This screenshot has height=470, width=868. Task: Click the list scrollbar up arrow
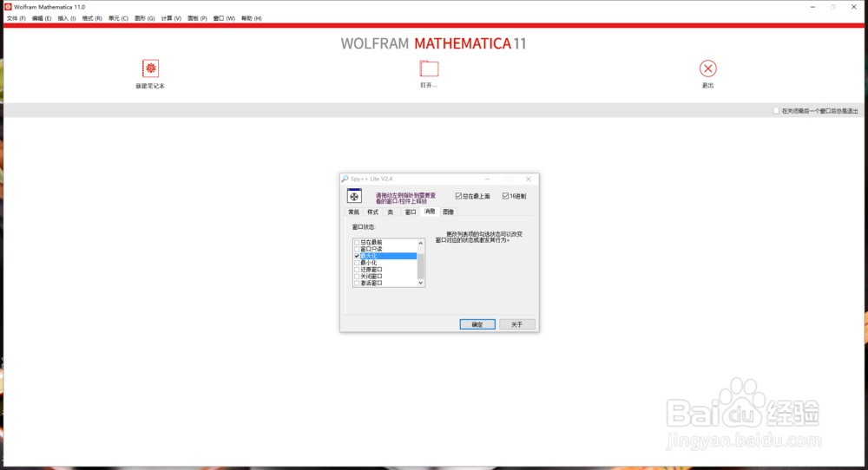pyautogui.click(x=421, y=243)
